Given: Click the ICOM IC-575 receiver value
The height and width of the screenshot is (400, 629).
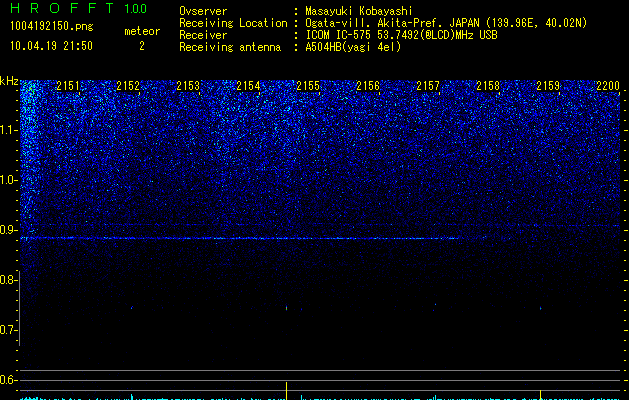Looking at the screenshot, I should coord(401,35).
